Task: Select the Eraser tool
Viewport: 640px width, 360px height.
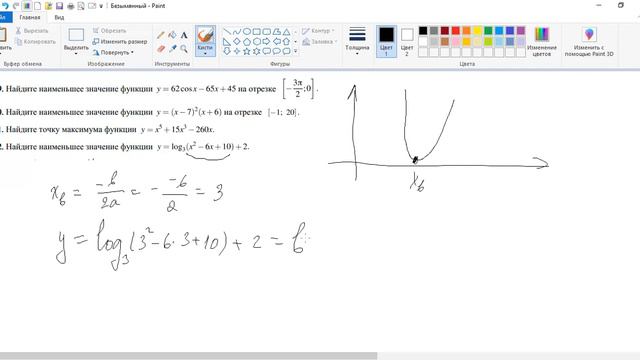Action: click(161, 49)
